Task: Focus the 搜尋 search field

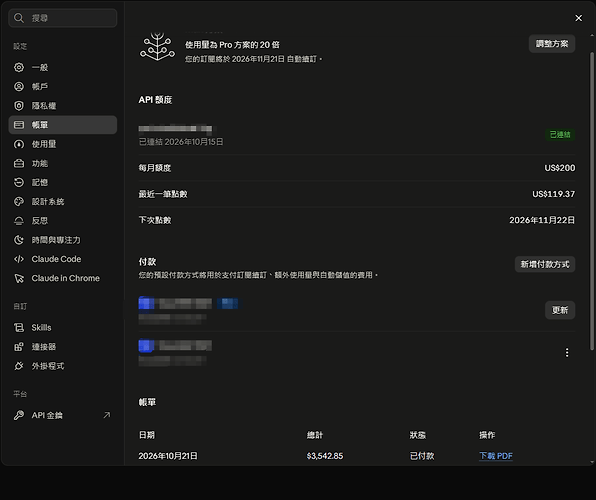Action: pos(63,18)
